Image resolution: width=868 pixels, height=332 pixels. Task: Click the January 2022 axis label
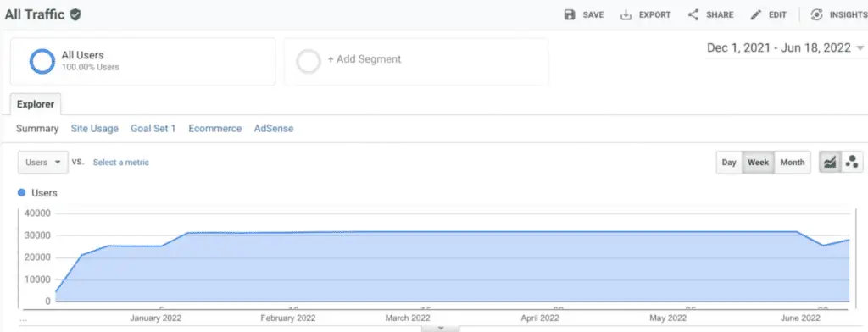pos(156,318)
